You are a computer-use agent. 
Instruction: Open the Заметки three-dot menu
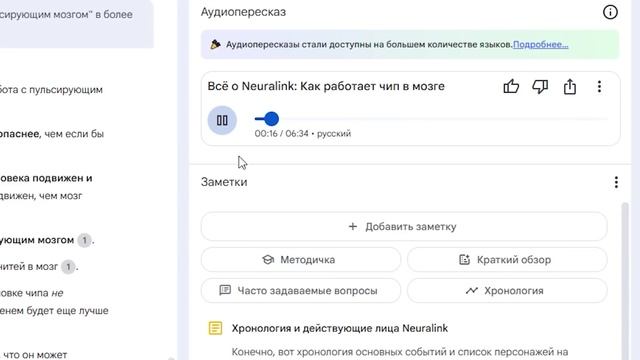pos(616,182)
